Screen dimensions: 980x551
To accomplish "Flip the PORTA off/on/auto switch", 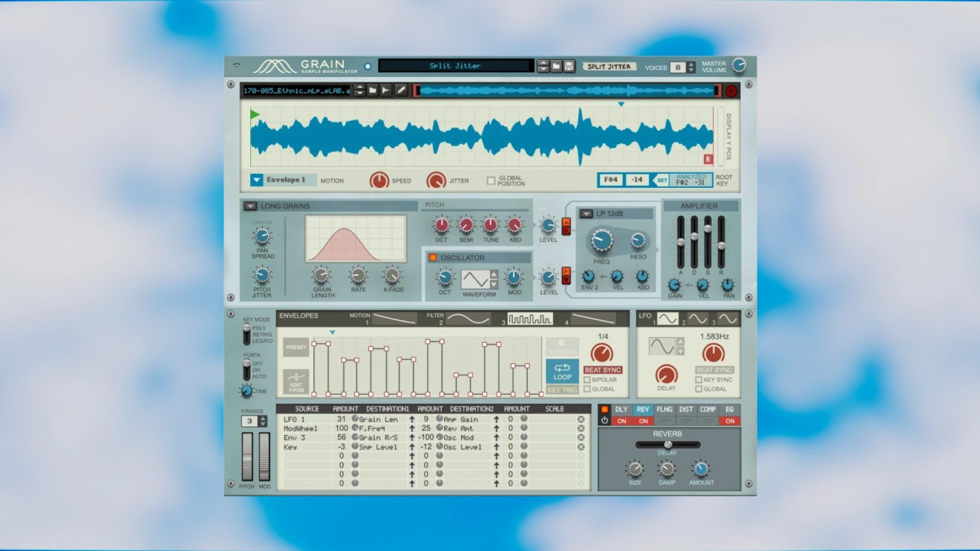I will (246, 370).
